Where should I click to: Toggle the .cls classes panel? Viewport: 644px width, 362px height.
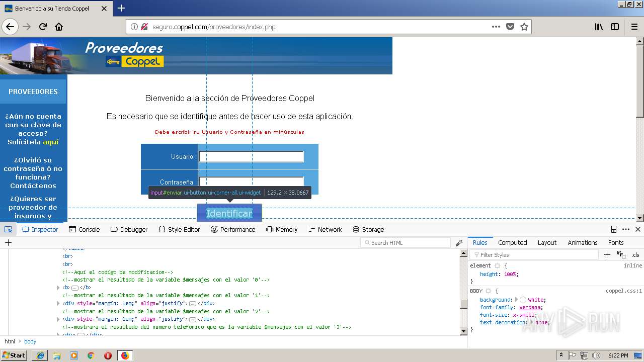click(635, 255)
